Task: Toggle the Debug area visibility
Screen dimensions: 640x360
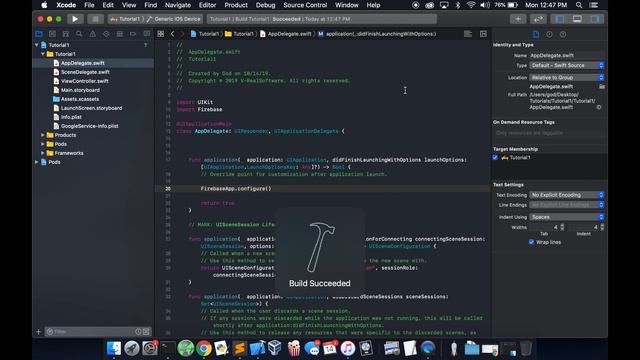Action: point(577,19)
